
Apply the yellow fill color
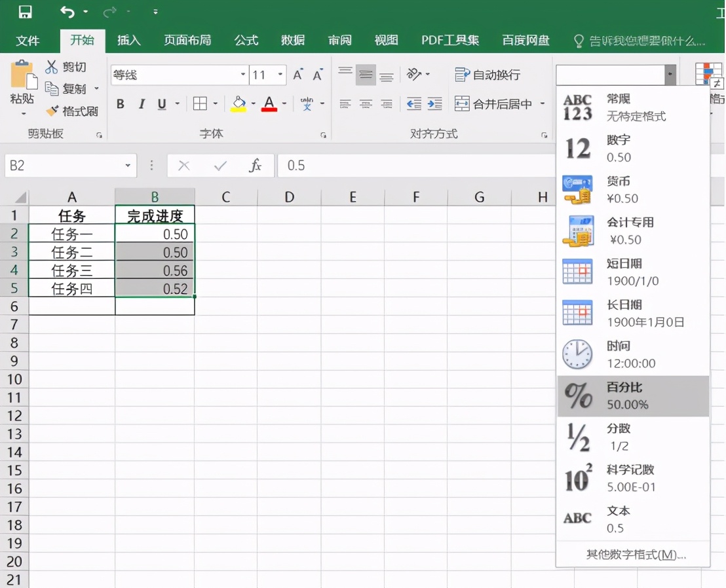click(239, 104)
